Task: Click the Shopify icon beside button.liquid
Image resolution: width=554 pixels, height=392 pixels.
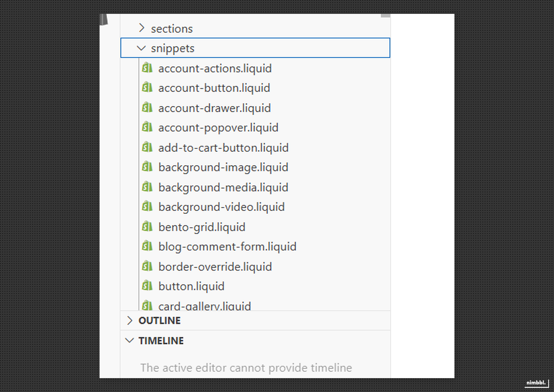Action: (x=148, y=286)
